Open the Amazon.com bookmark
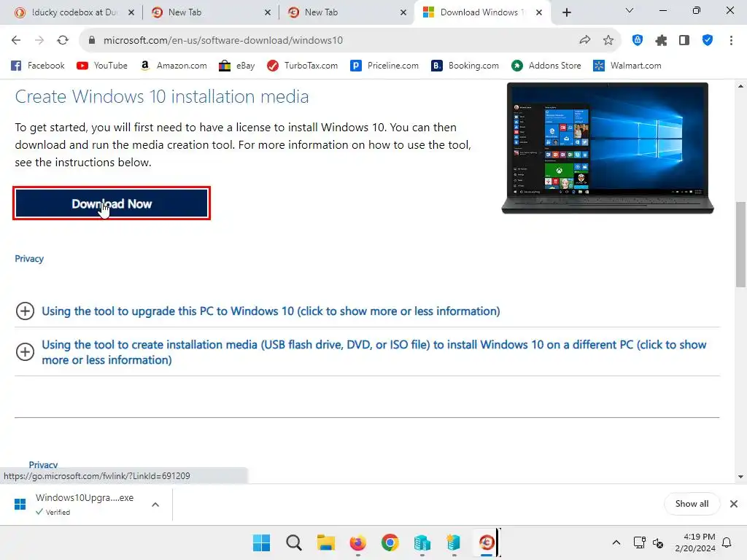The width and height of the screenshot is (747, 560). [x=174, y=66]
